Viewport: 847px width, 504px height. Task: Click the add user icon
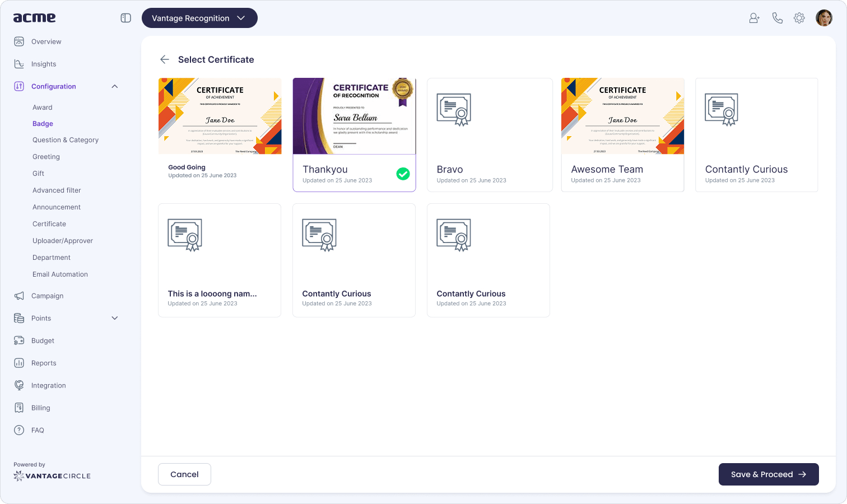pyautogui.click(x=755, y=18)
